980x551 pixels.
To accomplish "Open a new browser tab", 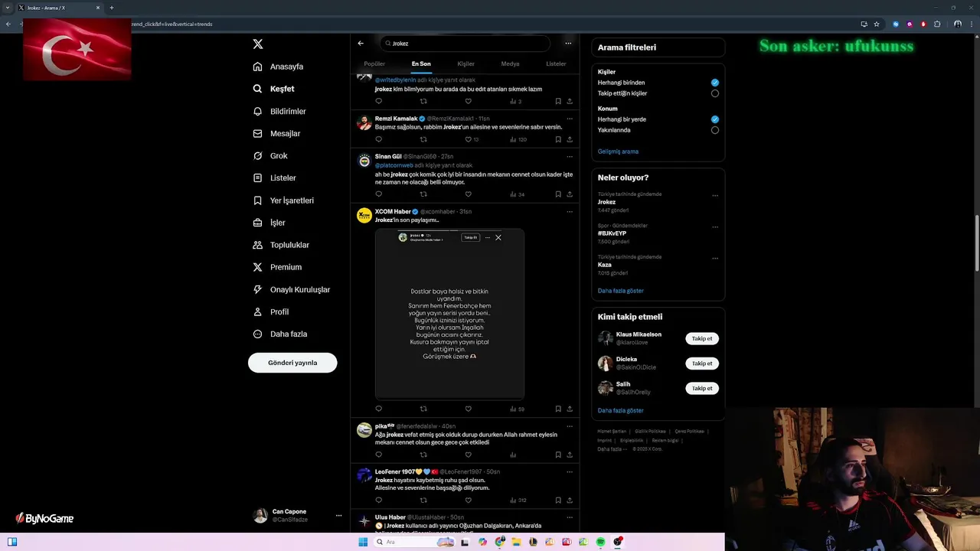I will coord(112,8).
